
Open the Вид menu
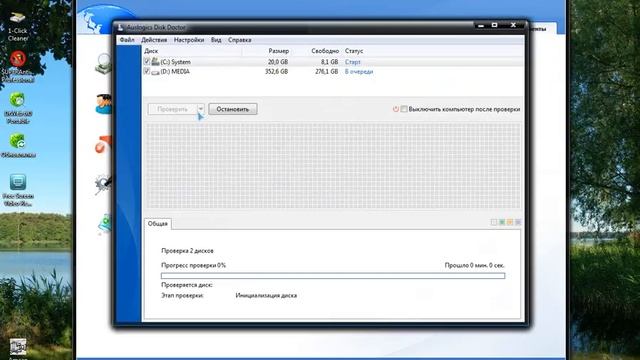[x=216, y=40]
